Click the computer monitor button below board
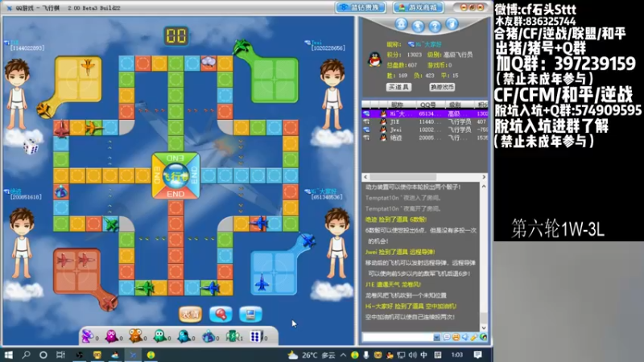Screen dimensions: 644x362 tap(250, 315)
